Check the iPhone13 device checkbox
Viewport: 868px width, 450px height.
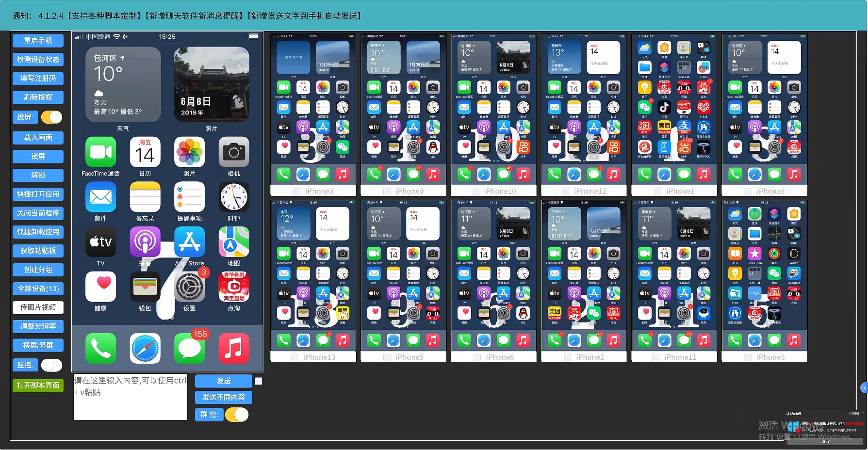coord(295,357)
